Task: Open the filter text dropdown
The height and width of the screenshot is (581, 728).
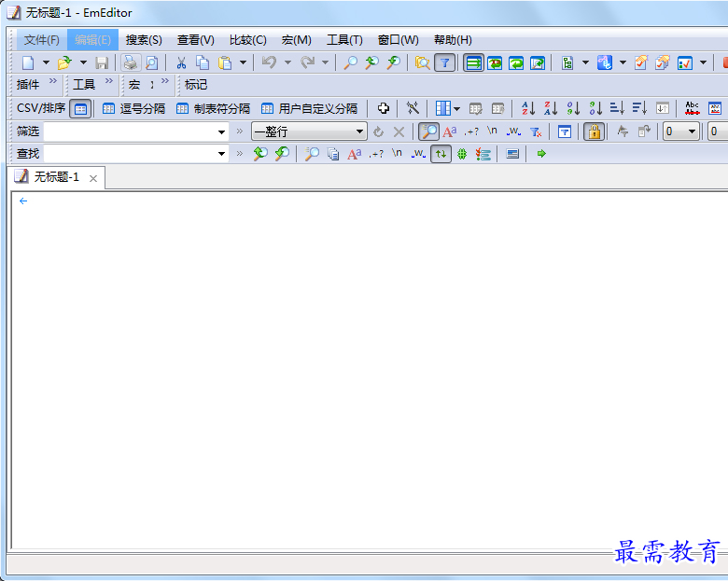Action: tap(221, 132)
